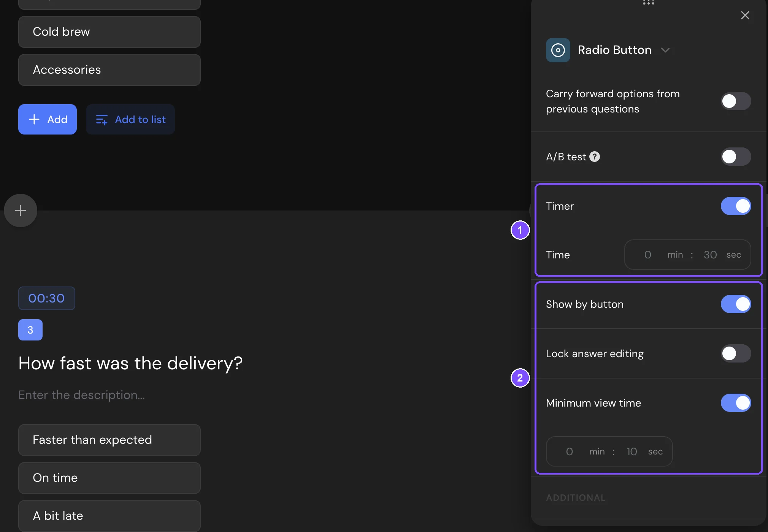Click the Add option button
Viewport: 768px width, 532px height.
[48, 119]
